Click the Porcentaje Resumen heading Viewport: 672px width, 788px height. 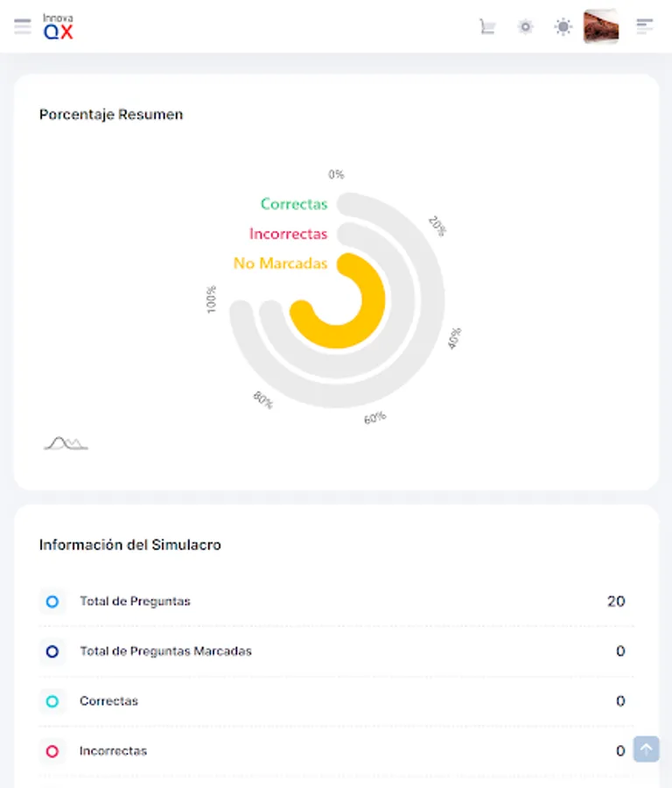tap(111, 115)
